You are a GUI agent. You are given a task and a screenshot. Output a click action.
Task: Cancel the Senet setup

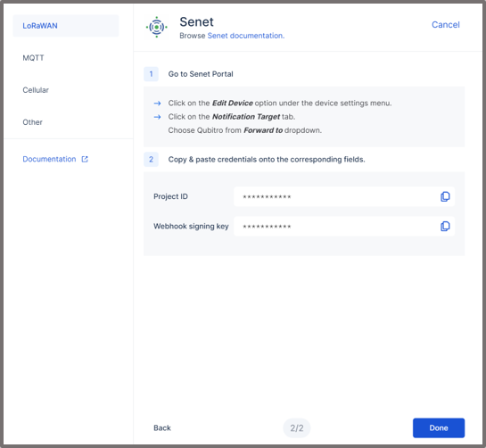[x=445, y=25]
